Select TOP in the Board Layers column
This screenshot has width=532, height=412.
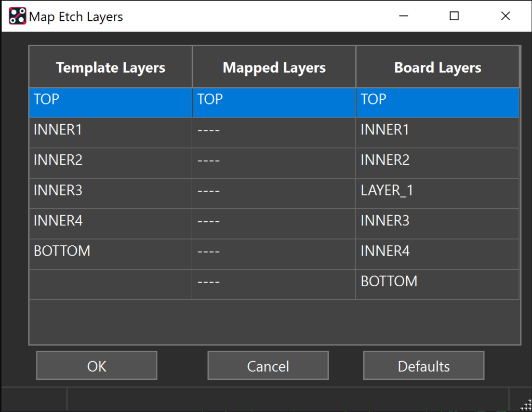click(437, 103)
